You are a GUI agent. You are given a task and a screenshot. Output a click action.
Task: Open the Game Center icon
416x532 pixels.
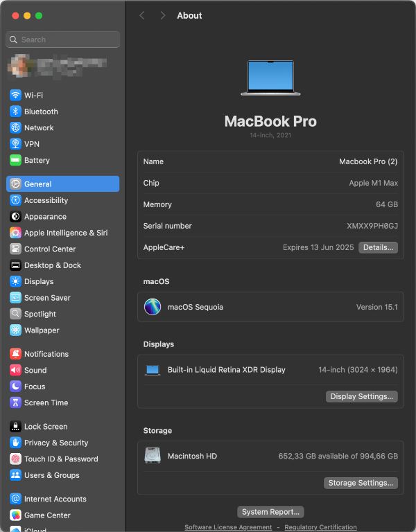(15, 515)
